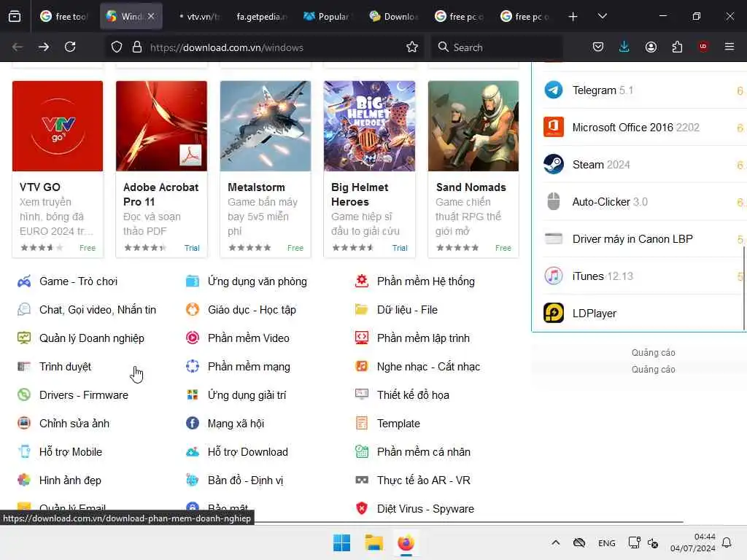Viewport: 747px width, 560px height.
Task: Bookmark this page with star icon
Action: coord(412,47)
